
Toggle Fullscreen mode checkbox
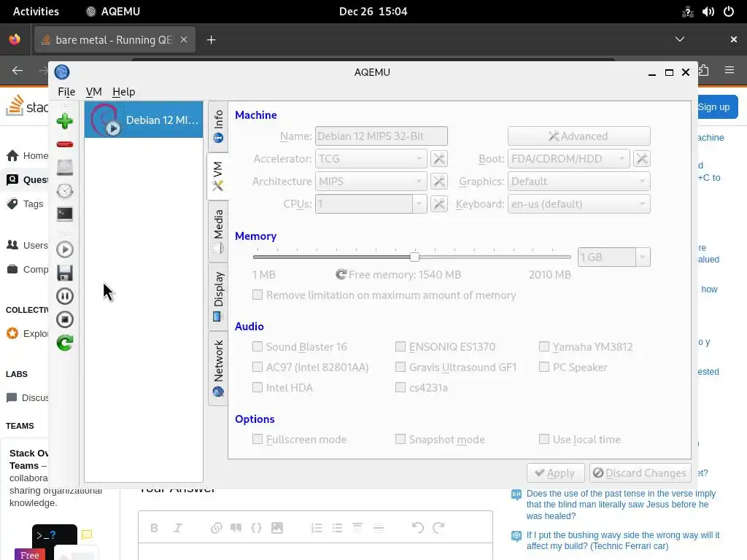pyautogui.click(x=258, y=439)
